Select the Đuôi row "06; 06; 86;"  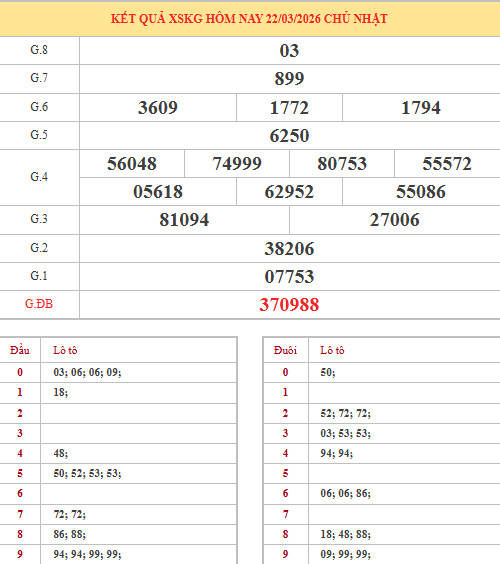(x=345, y=493)
